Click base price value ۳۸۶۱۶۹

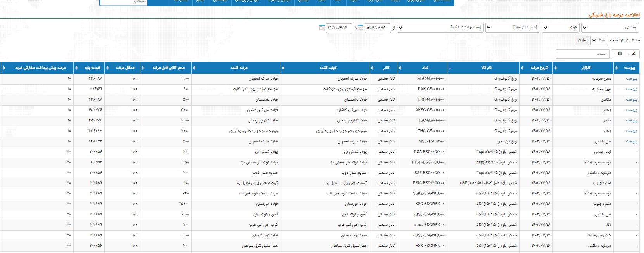click(95, 89)
